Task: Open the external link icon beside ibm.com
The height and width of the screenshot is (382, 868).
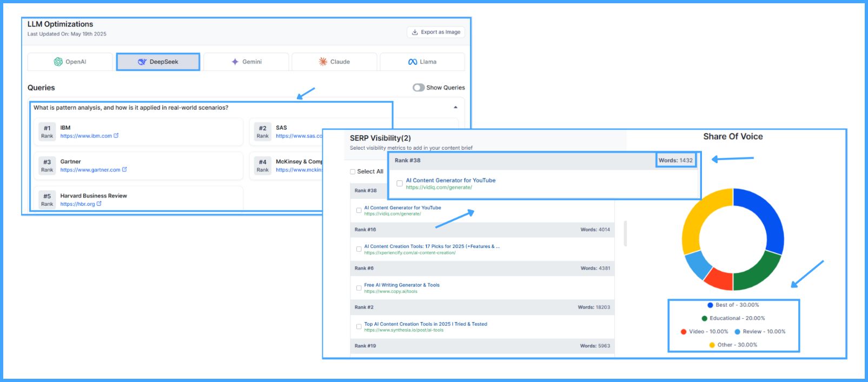Action: 116,136
